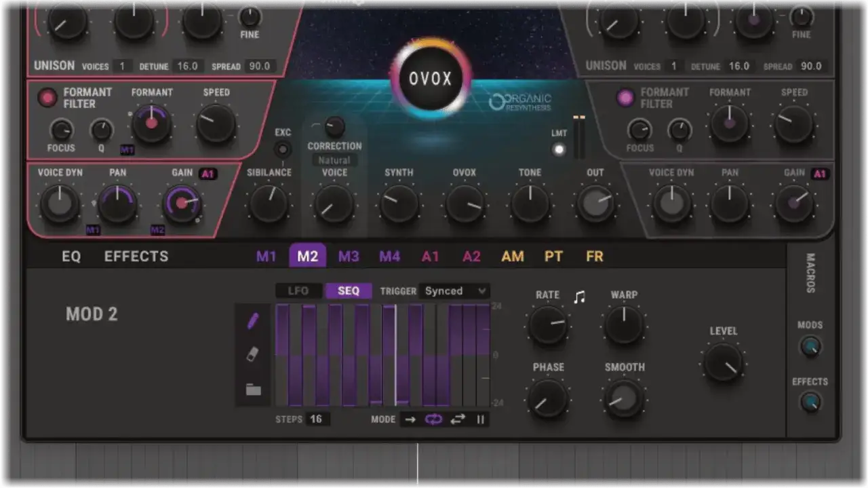Select the M4 modulator tab
This screenshot has height=488, width=868.
tap(389, 257)
